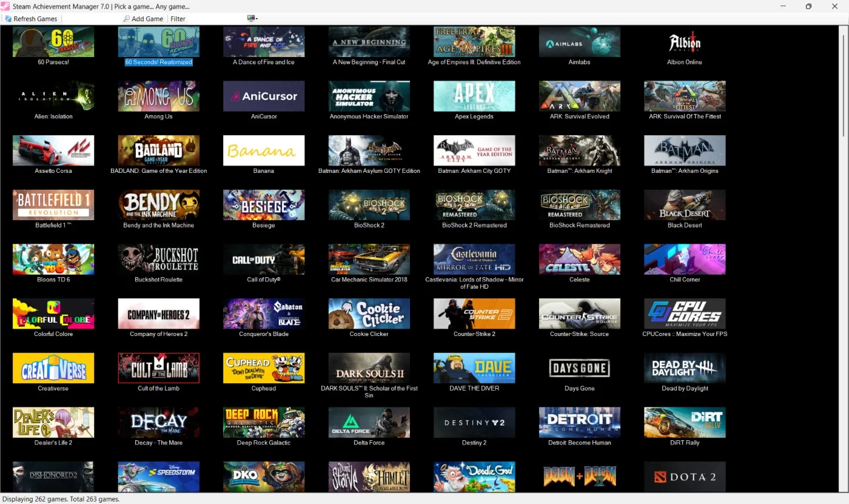The width and height of the screenshot is (849, 504).
Task: Click the ARK: Survival Of The Fittest label
Action: click(685, 116)
